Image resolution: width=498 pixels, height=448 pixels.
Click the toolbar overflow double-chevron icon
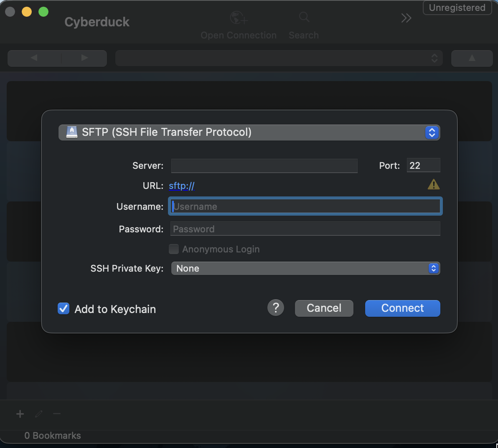406,18
